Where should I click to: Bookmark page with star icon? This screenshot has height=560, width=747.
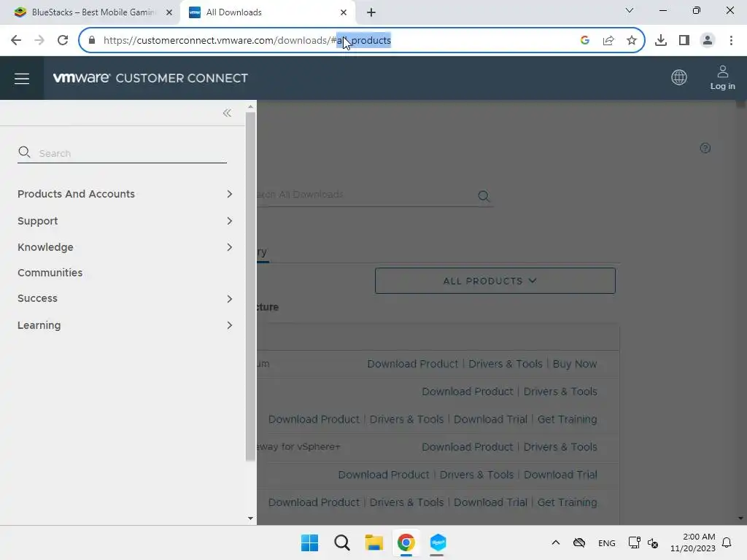tap(632, 40)
